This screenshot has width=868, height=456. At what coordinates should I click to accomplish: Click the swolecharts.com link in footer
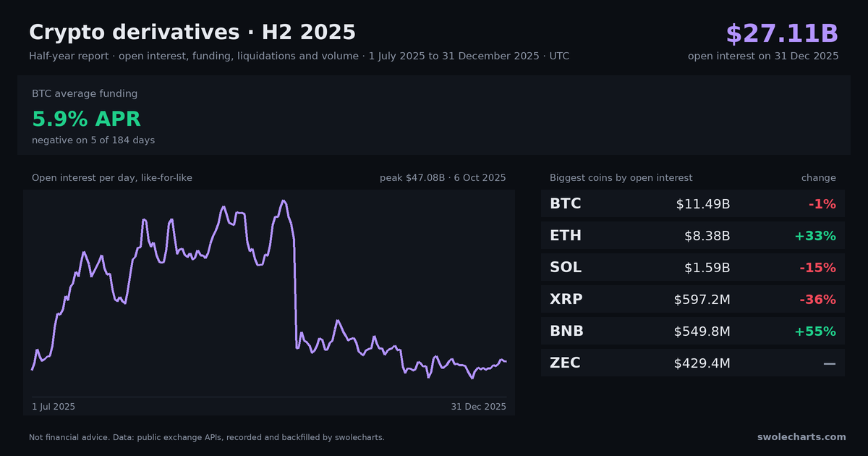pos(801,437)
